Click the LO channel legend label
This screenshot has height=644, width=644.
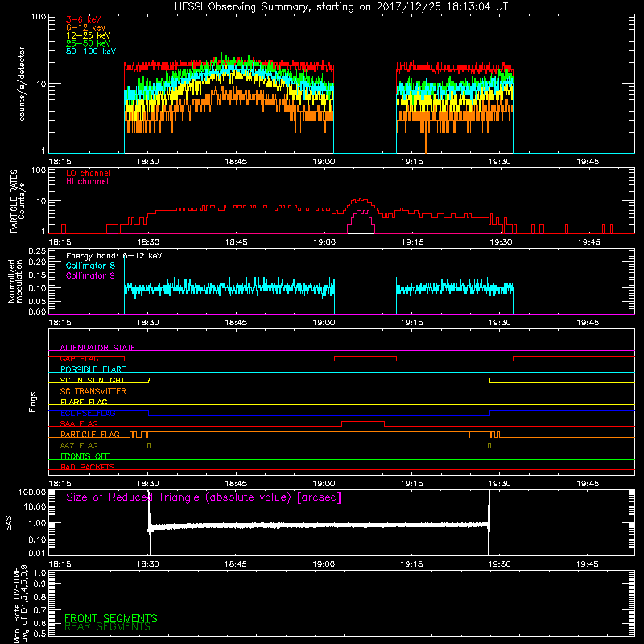(89, 173)
